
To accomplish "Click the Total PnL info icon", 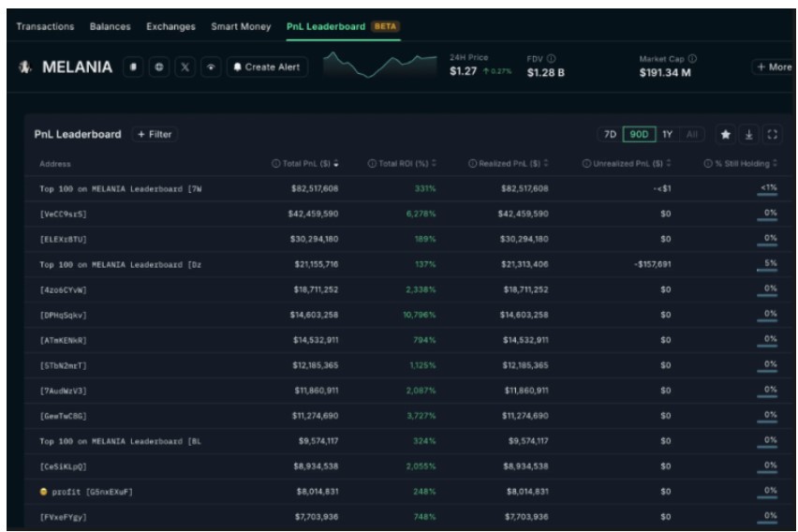I will coord(276,163).
